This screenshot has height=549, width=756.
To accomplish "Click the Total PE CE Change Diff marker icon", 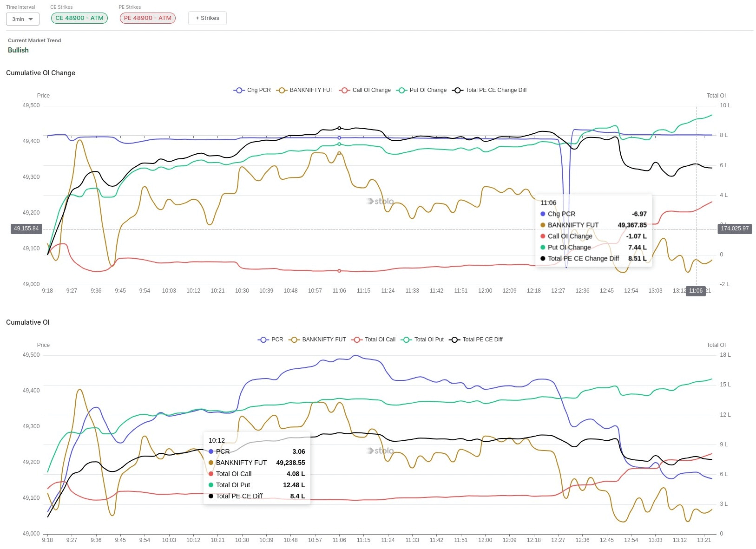I will [x=457, y=90].
